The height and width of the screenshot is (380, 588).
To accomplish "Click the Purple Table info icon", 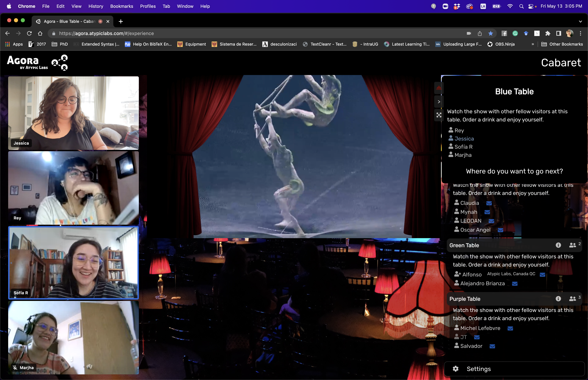I will [558, 299].
